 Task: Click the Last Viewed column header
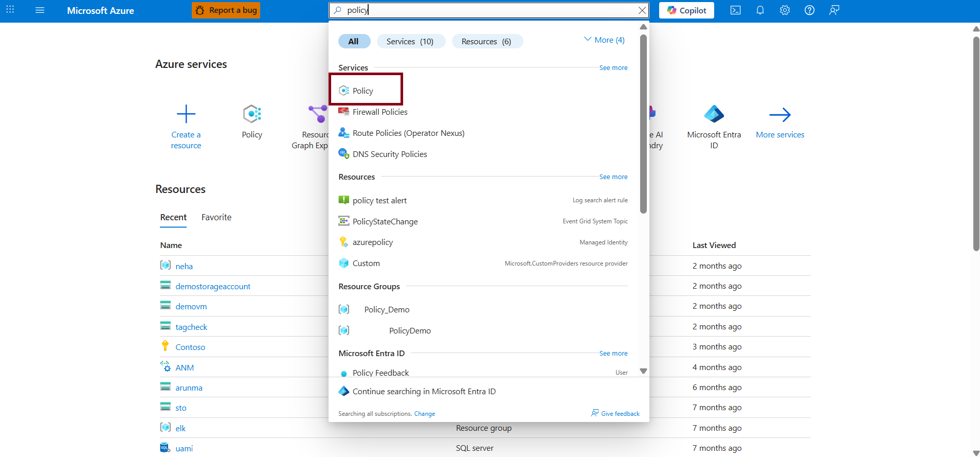click(714, 245)
